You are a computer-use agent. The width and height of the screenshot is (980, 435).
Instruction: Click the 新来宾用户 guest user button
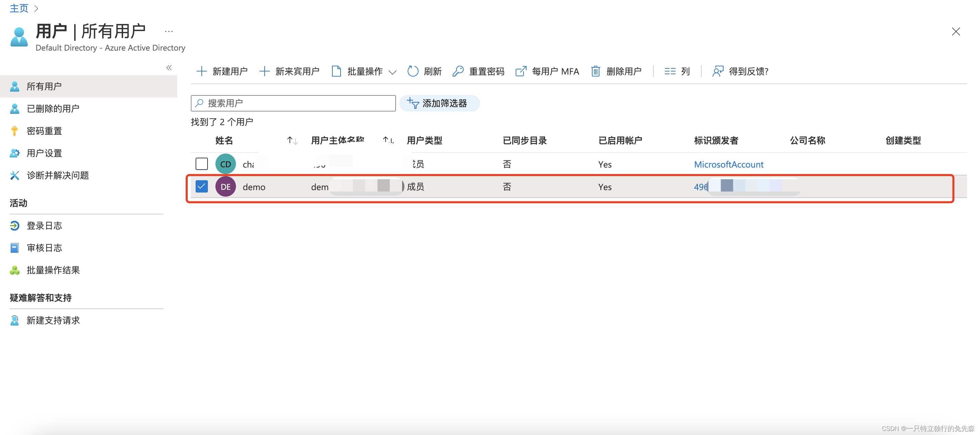point(290,71)
